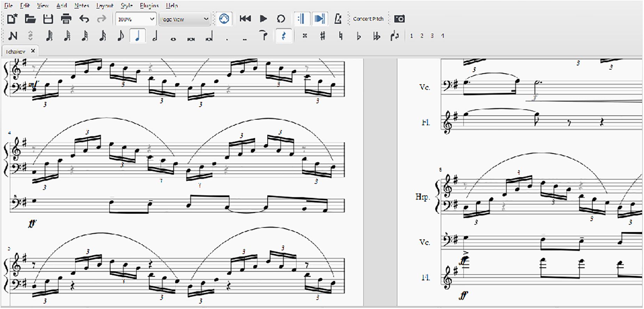This screenshot has width=644, height=309.
Task: Start playback with the Play button
Action: click(263, 19)
